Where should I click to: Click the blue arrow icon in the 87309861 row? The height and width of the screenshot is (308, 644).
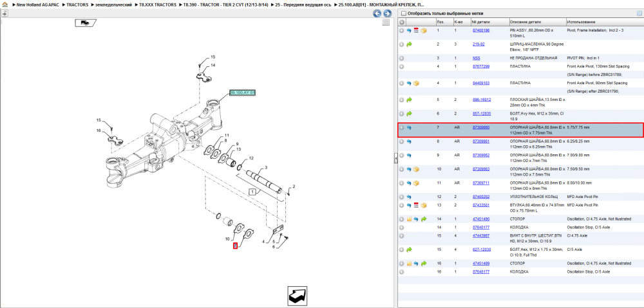tap(409, 141)
